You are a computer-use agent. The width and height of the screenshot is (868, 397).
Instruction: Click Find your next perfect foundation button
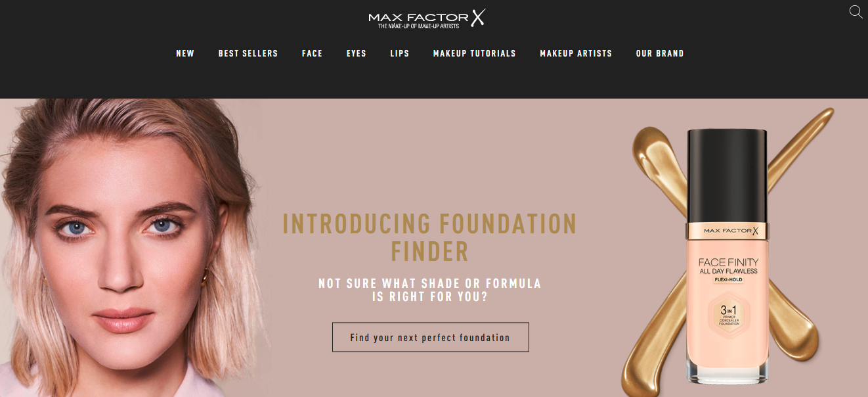point(430,337)
